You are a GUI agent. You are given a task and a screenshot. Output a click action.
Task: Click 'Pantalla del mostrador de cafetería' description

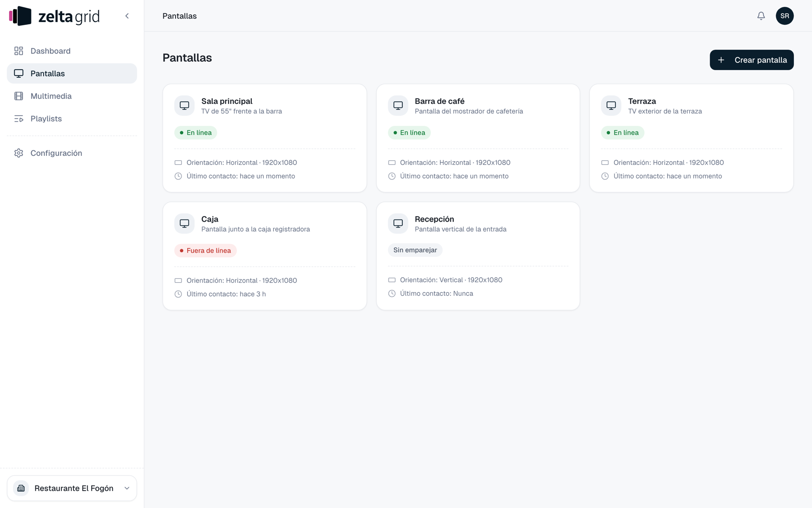469,112
